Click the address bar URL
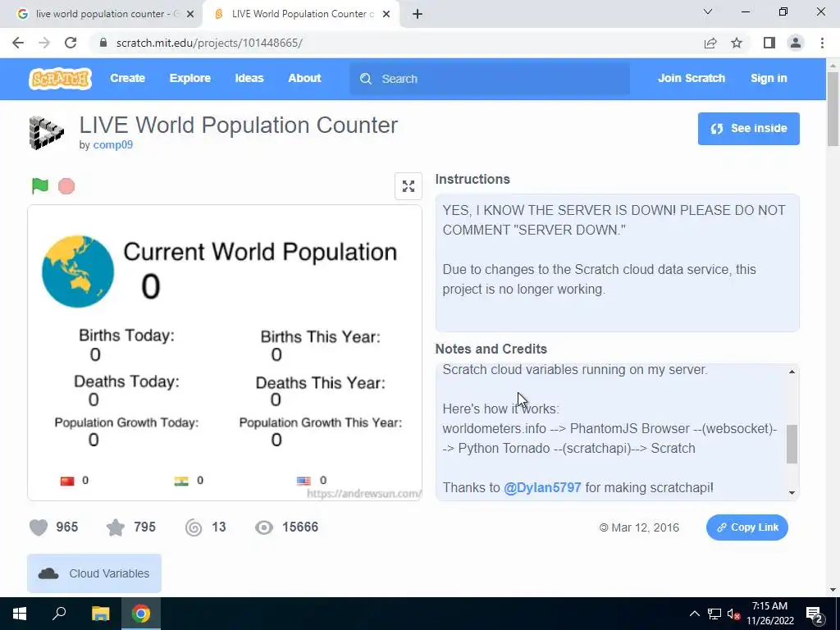 [209, 43]
